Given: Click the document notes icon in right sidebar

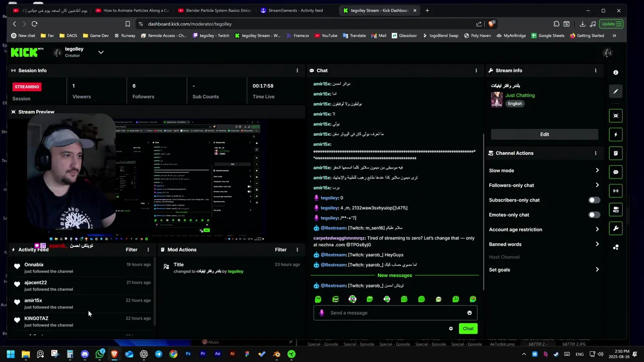Looking at the screenshot, I should tap(615, 153).
